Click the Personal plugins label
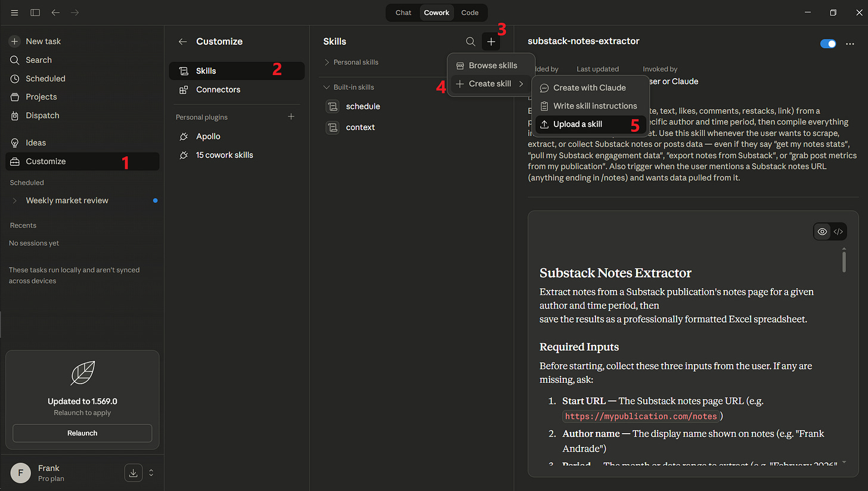This screenshot has height=491, width=868. pyautogui.click(x=201, y=117)
